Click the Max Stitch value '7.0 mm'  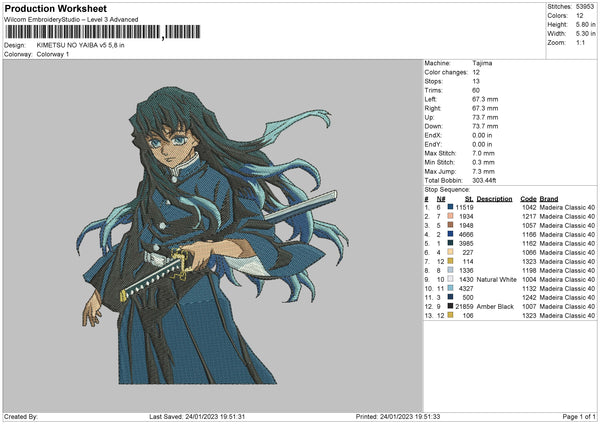(x=483, y=153)
